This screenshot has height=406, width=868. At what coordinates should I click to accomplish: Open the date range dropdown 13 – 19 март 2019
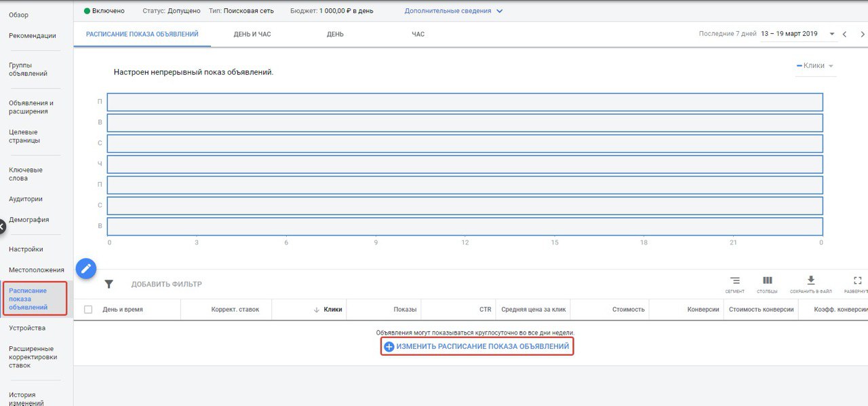click(x=798, y=34)
